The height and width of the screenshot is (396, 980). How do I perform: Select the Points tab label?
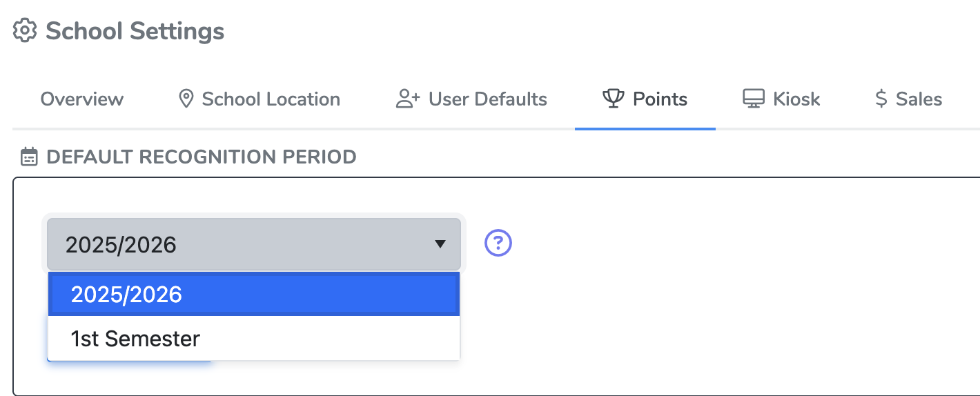coord(660,99)
